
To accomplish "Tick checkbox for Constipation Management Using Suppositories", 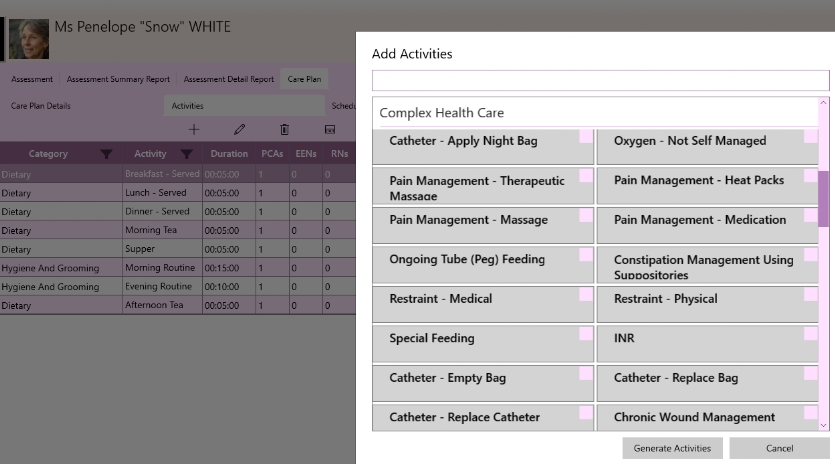I will click(811, 255).
